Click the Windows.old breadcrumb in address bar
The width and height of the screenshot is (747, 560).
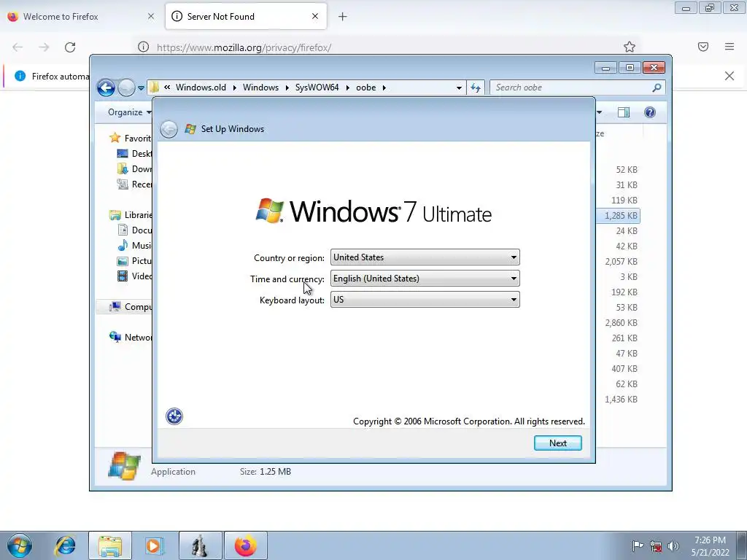[201, 87]
